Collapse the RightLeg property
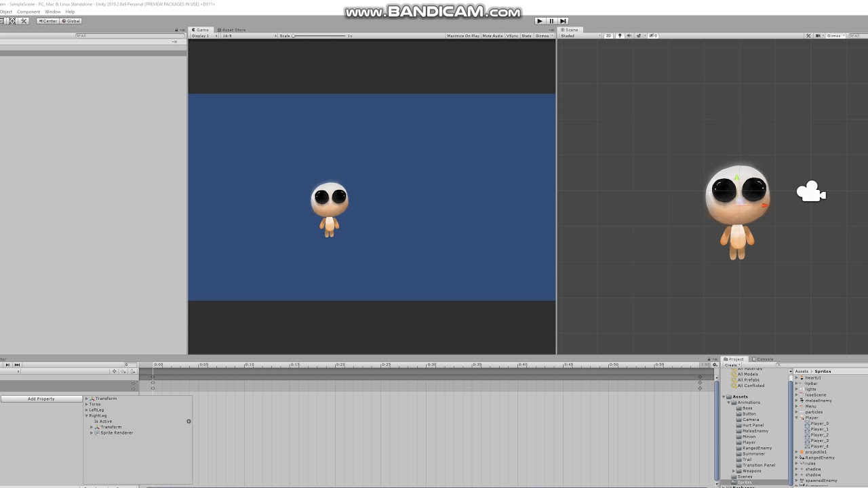This screenshot has width=868, height=488. tap(86, 415)
